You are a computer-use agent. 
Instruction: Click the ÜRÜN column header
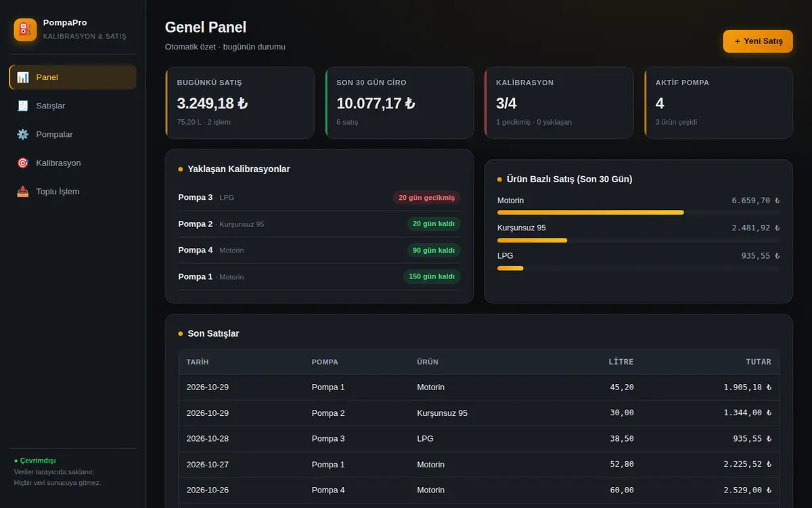click(428, 362)
